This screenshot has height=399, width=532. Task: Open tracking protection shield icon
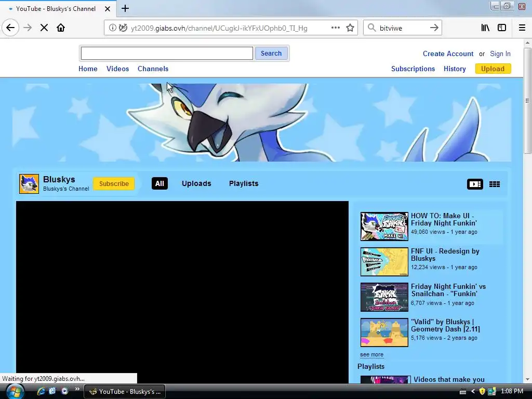[x=123, y=28]
